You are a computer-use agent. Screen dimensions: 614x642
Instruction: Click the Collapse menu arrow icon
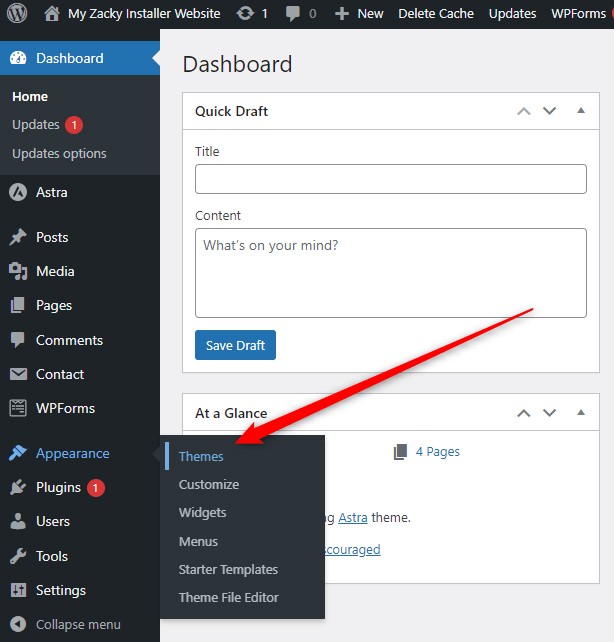coord(18,624)
